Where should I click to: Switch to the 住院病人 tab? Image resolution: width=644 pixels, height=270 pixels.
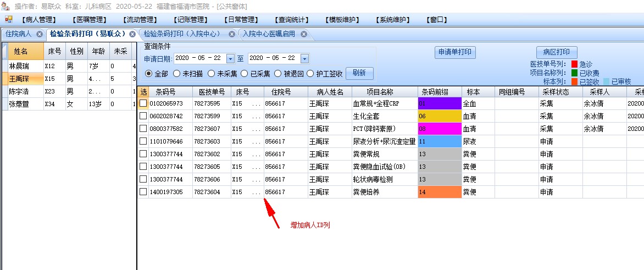(19, 34)
